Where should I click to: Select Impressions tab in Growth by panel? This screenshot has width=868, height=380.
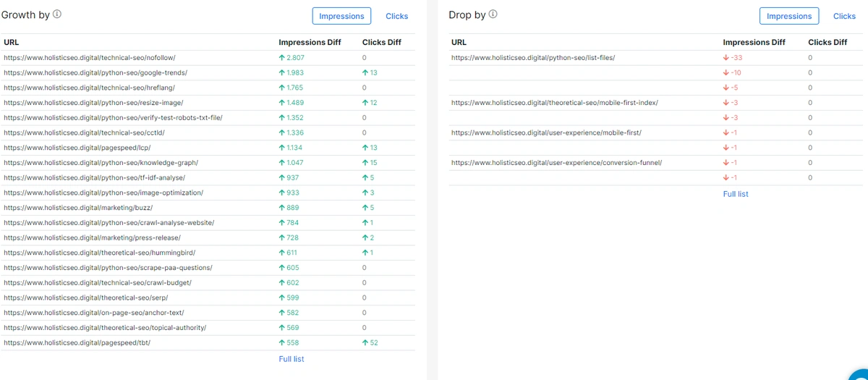pyautogui.click(x=341, y=16)
